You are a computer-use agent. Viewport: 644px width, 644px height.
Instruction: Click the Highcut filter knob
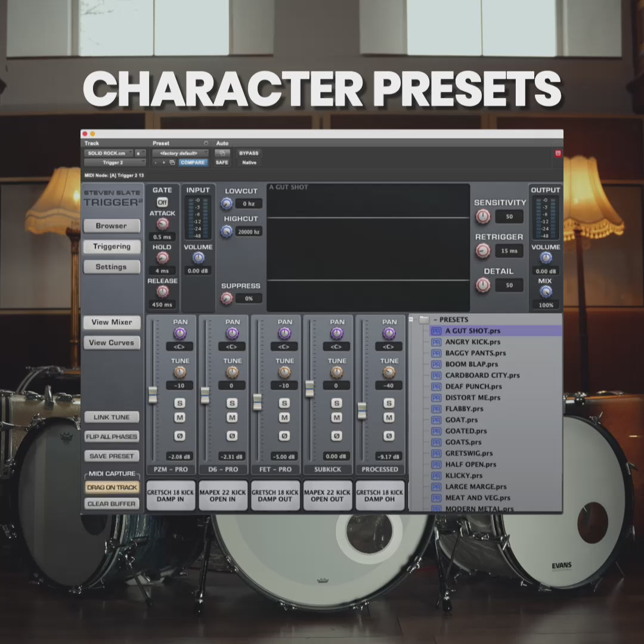pos(227,231)
